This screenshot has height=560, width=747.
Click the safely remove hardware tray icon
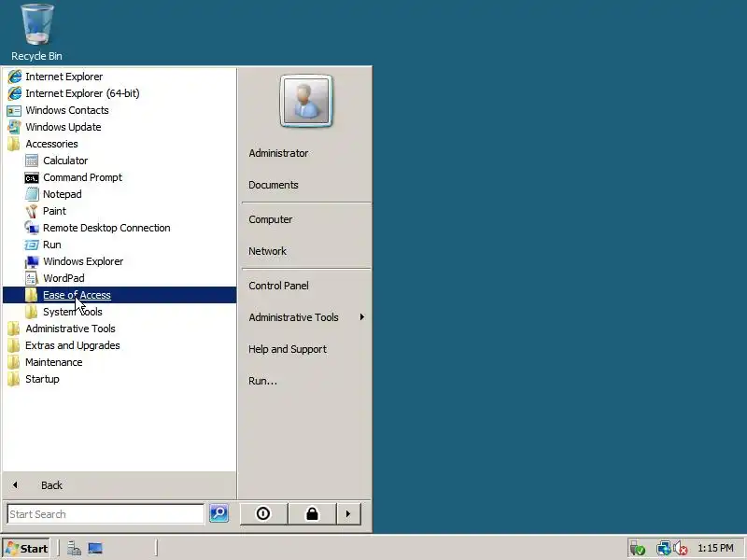pyautogui.click(x=638, y=549)
